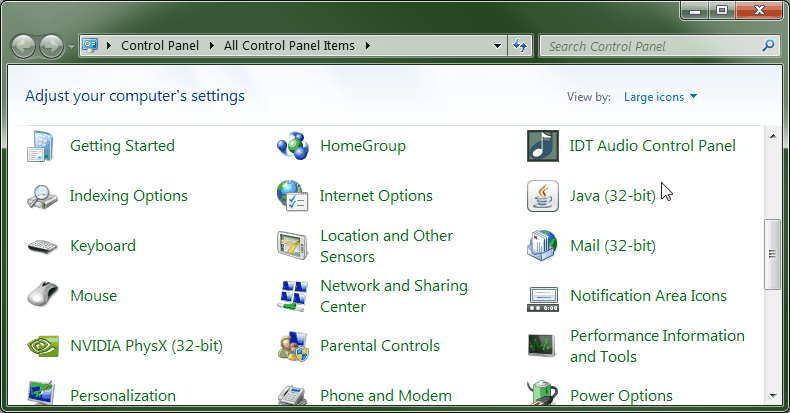The width and height of the screenshot is (790, 413).
Task: Open the Parental Controls link
Action: click(380, 346)
